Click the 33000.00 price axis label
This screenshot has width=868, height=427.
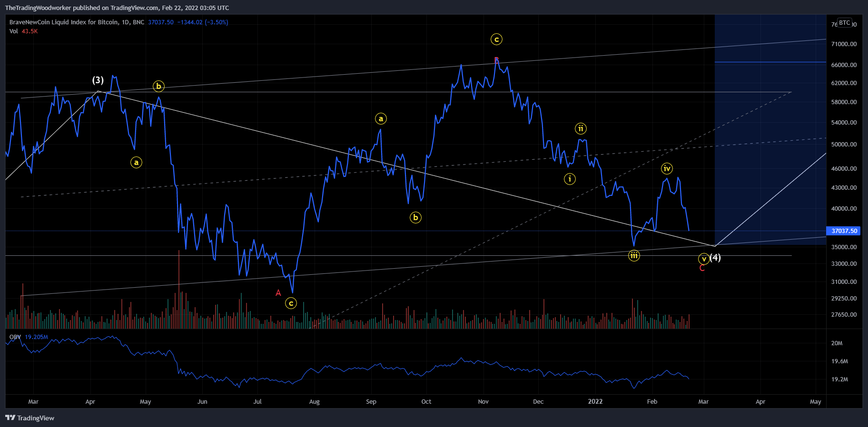(844, 264)
